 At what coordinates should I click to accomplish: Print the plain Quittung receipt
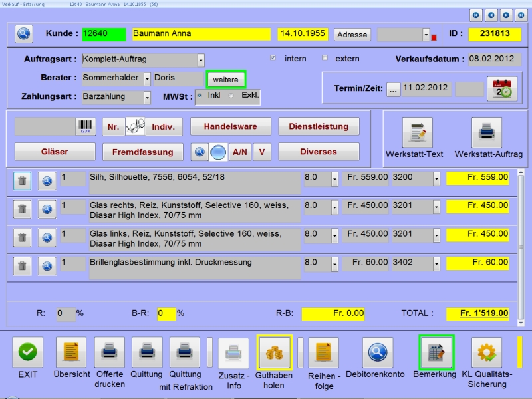[147, 352]
